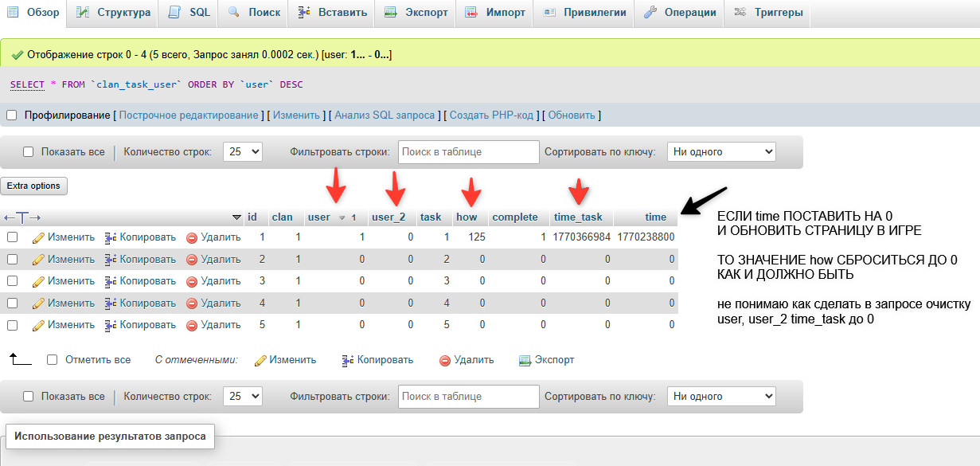Switch to the SQL tab
The image size is (980, 466).
coord(189,13)
